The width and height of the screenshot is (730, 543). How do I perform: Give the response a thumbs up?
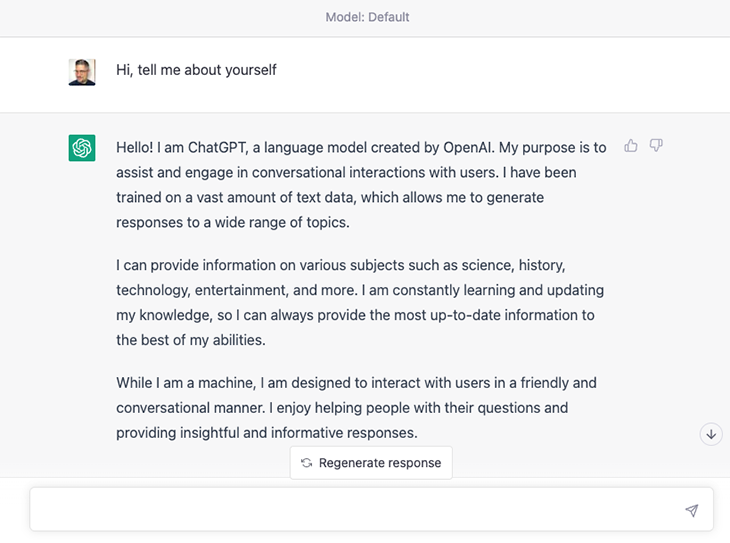(x=631, y=146)
